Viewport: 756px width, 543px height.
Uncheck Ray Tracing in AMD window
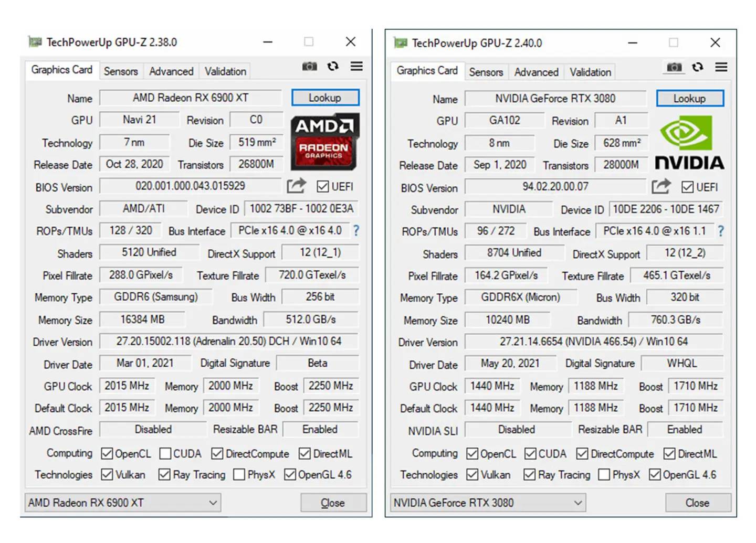tap(164, 474)
